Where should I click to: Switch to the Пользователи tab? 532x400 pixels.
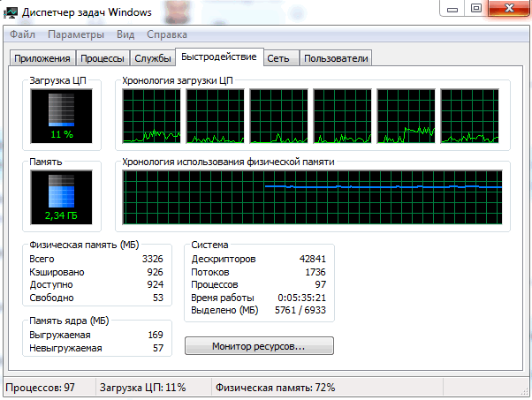point(336,58)
